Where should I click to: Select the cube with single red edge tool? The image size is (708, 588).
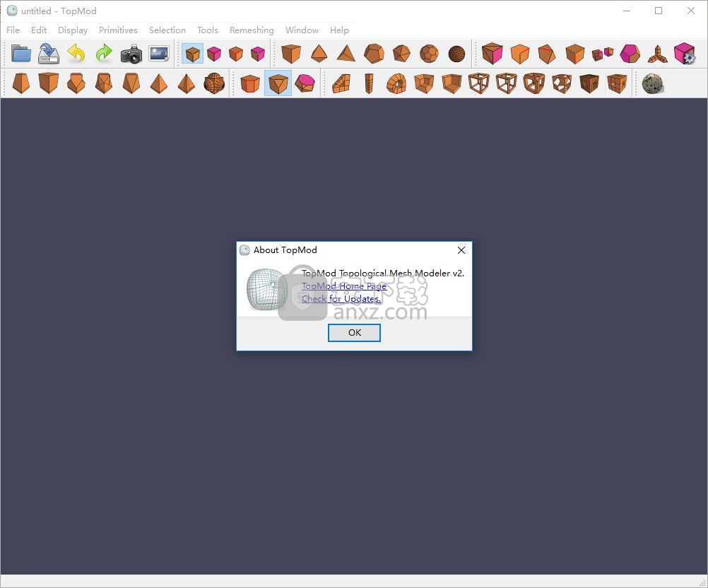point(520,54)
